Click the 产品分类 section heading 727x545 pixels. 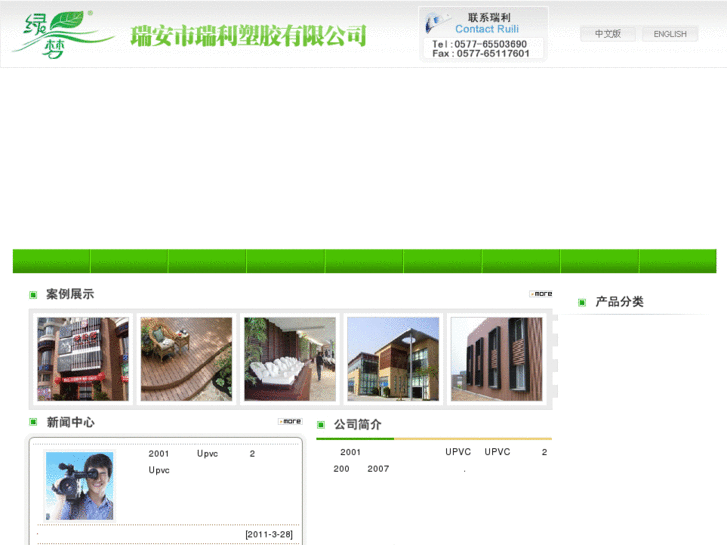[619, 302]
